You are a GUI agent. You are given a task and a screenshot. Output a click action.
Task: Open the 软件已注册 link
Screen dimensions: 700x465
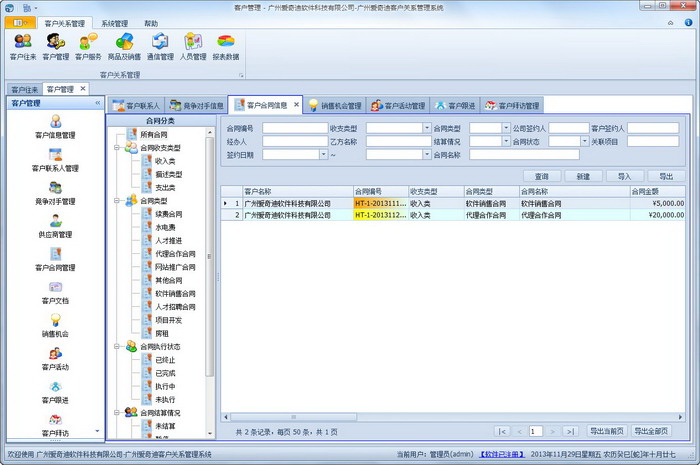tap(502, 454)
